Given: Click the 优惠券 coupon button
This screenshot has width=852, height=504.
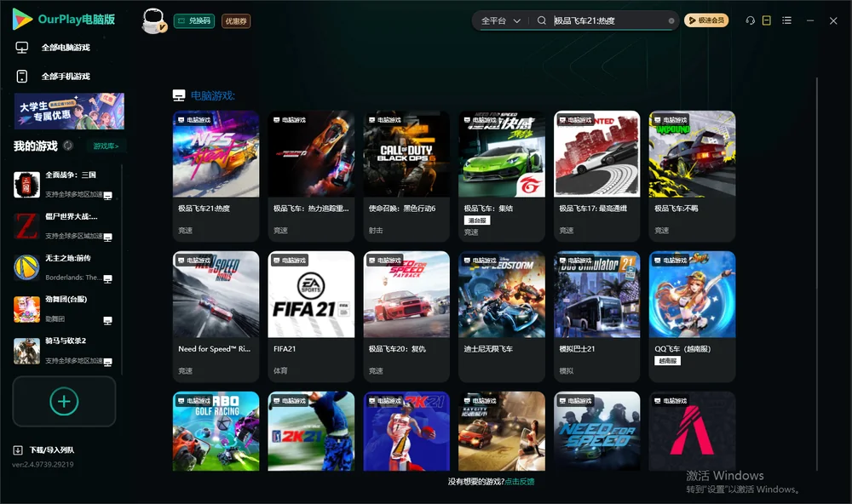Looking at the screenshot, I should tap(236, 21).
